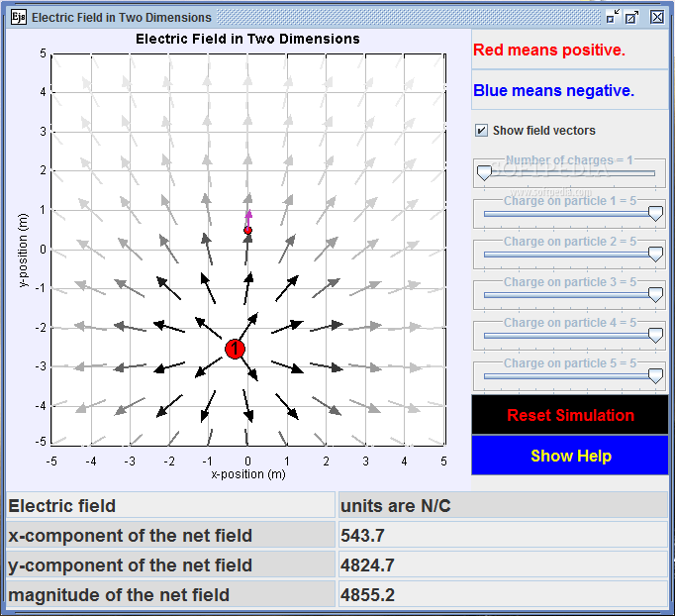Click the 'Number of charges = 1' label
Screen dimensions: 675x616
tap(569, 159)
